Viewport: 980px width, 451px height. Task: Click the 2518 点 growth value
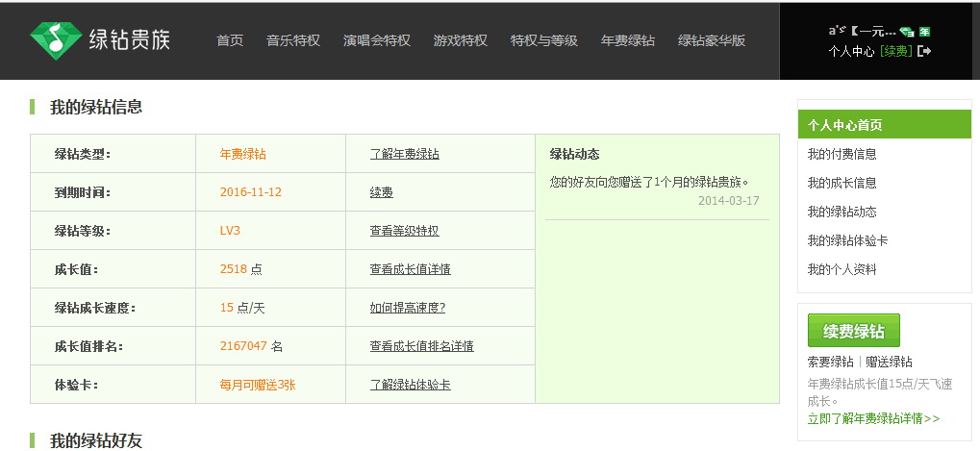pyautogui.click(x=241, y=269)
